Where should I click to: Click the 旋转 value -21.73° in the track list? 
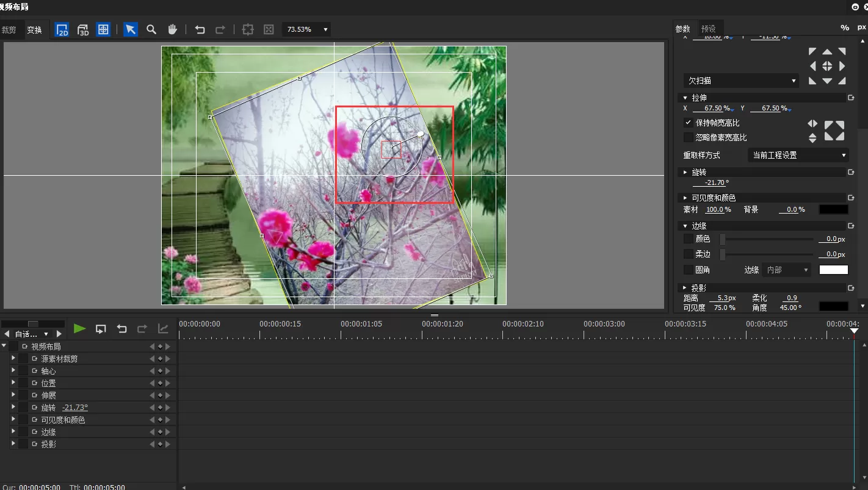click(x=75, y=408)
